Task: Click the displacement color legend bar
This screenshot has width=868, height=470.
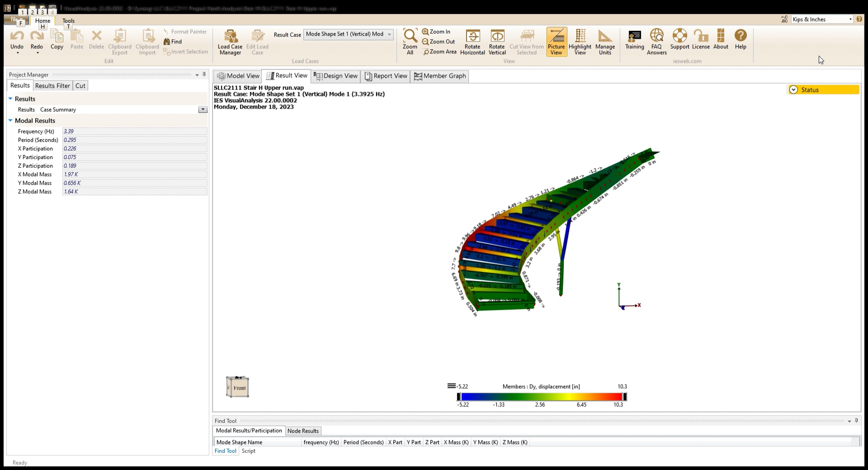Action: point(541,397)
